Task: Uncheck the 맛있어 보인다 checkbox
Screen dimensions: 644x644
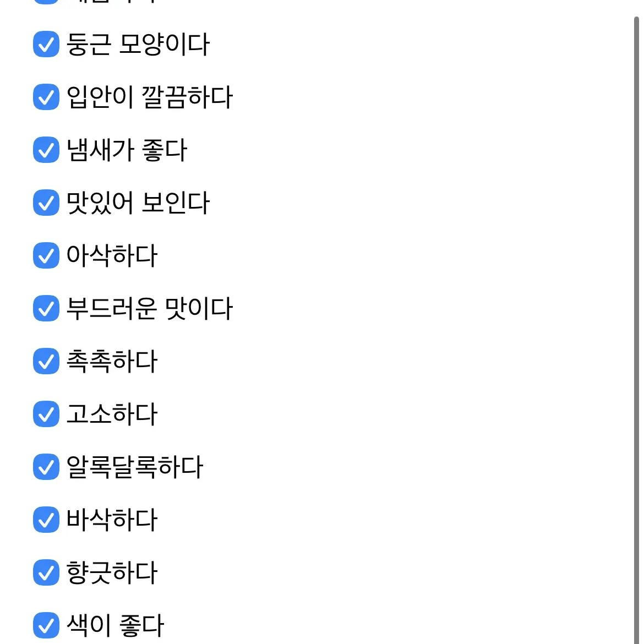Action: point(46,203)
